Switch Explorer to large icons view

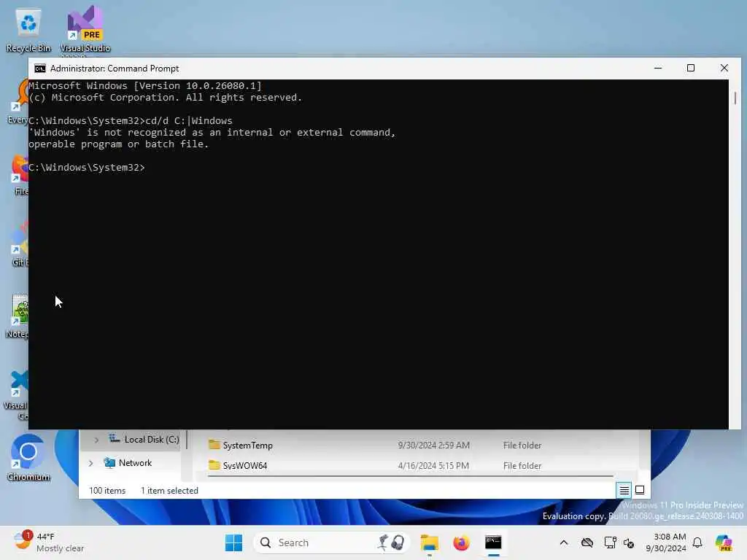640,490
